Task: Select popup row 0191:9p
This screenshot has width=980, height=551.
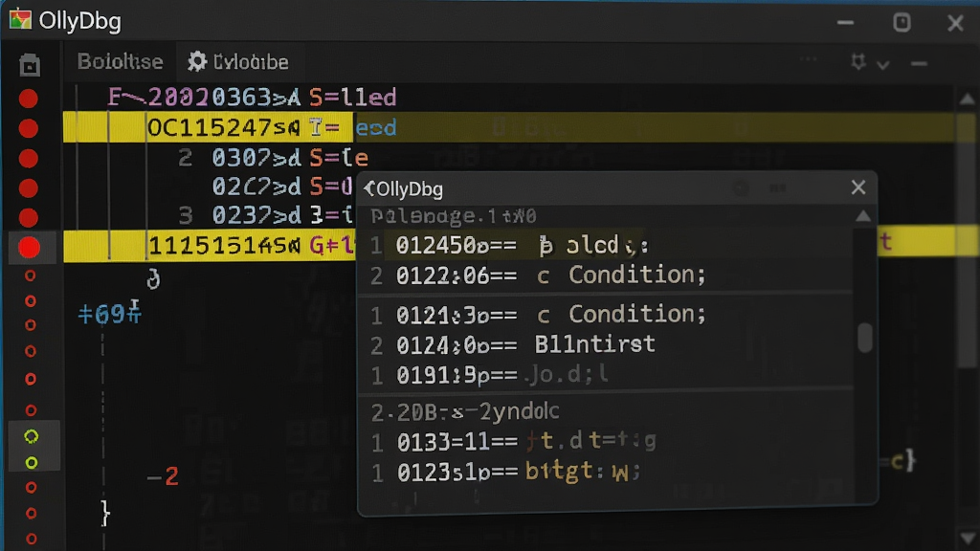Action: (x=605, y=375)
